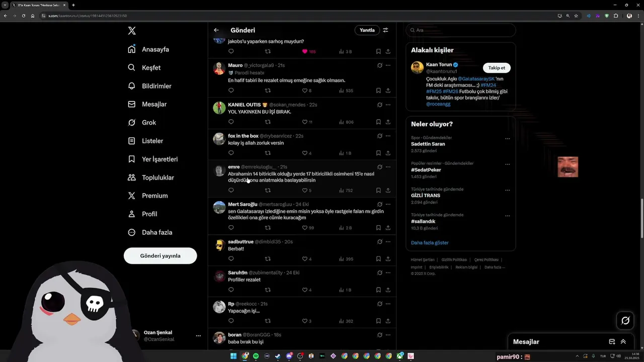Viewport: 644px width, 362px height.
Task: Open Grok in sidebar
Action: click(142, 122)
